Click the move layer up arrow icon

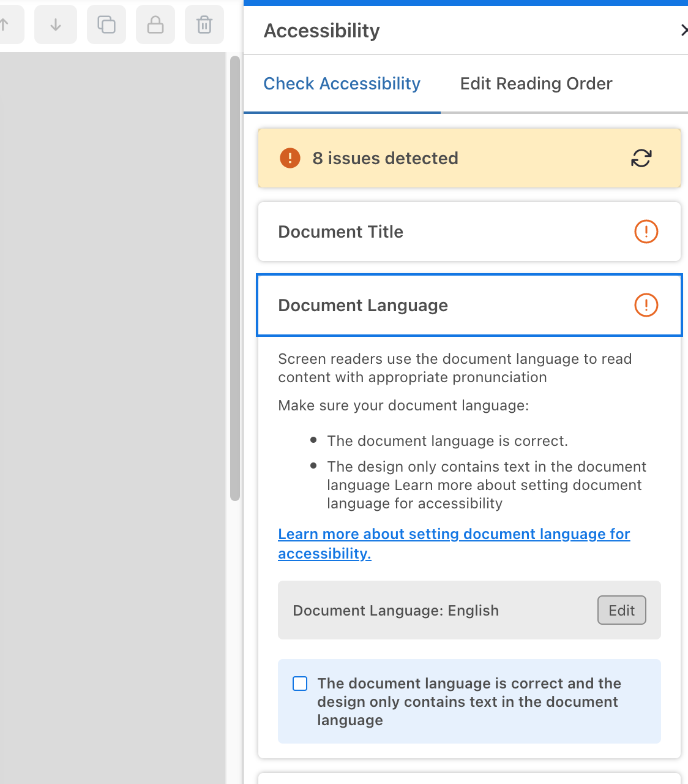click(x=6, y=24)
